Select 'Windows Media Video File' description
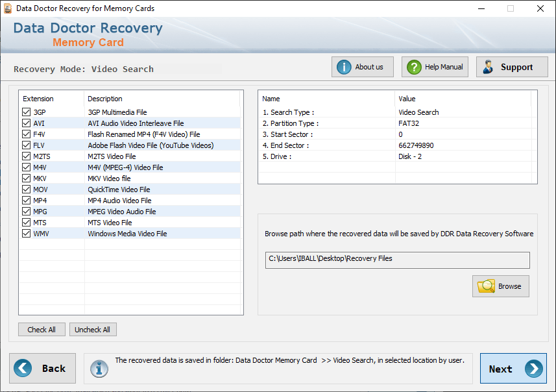 click(x=127, y=233)
